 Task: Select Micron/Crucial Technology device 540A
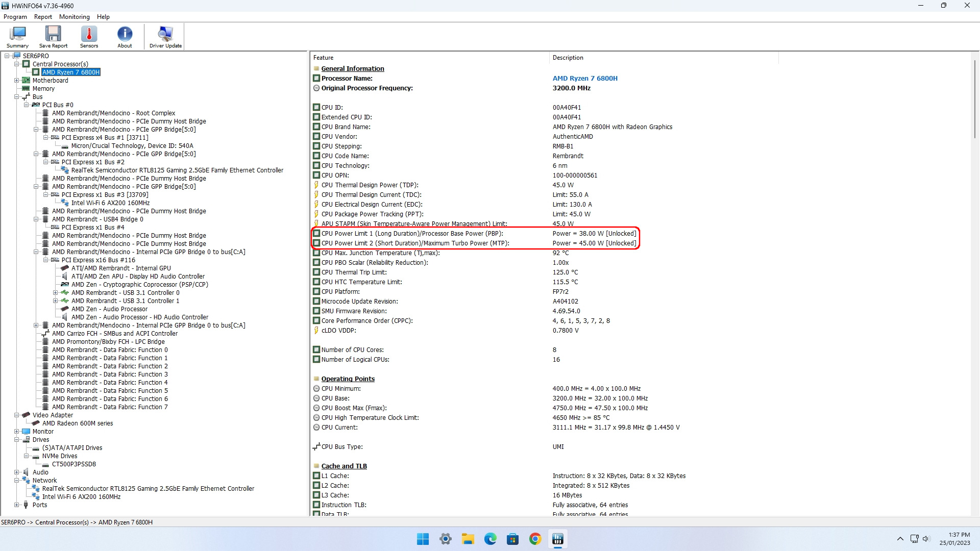coord(132,146)
